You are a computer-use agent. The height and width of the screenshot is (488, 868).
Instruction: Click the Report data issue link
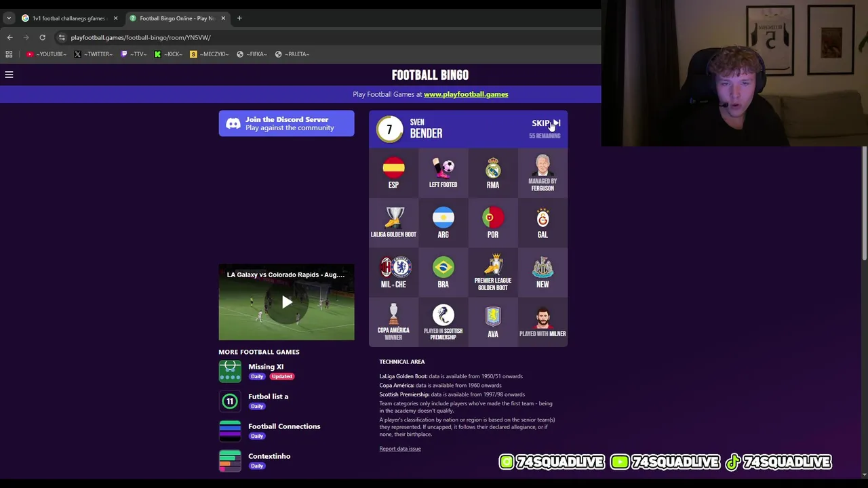point(400,449)
